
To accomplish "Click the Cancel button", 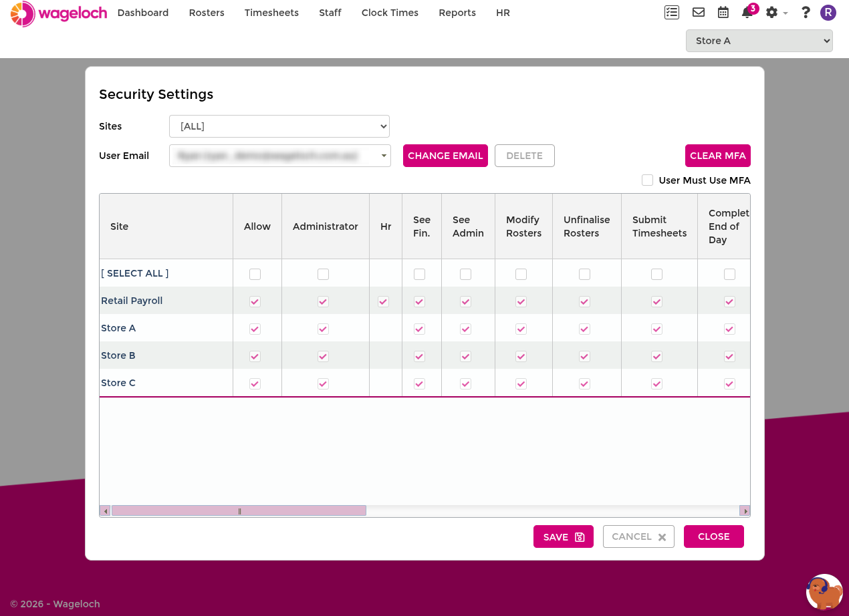I will point(638,536).
